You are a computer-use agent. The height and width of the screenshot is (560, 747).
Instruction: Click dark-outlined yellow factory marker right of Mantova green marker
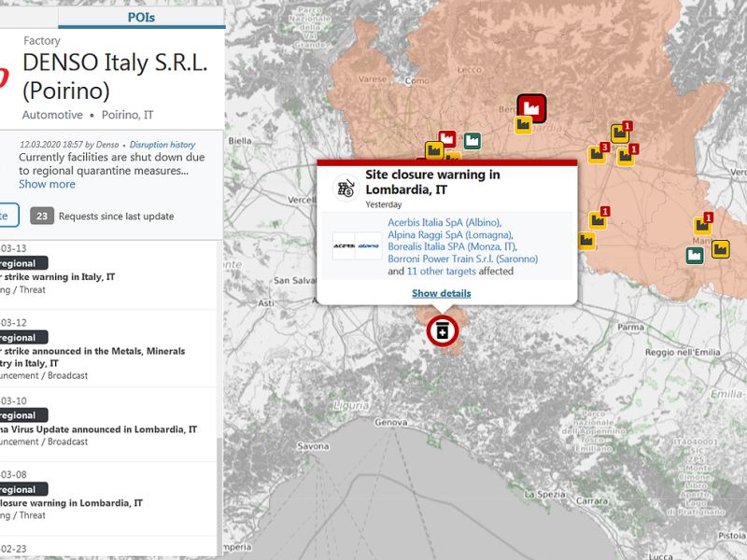720,249
